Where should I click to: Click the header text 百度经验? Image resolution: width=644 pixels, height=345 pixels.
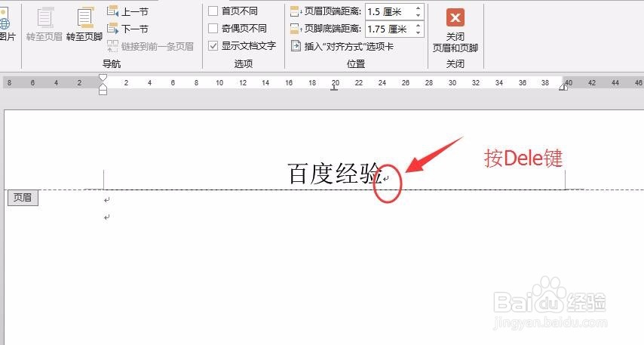[x=335, y=174]
